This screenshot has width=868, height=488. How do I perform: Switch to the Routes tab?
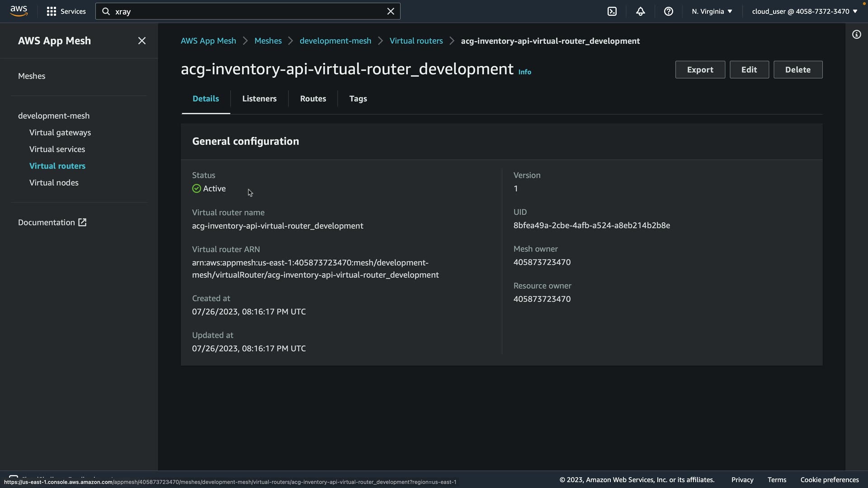tap(313, 99)
